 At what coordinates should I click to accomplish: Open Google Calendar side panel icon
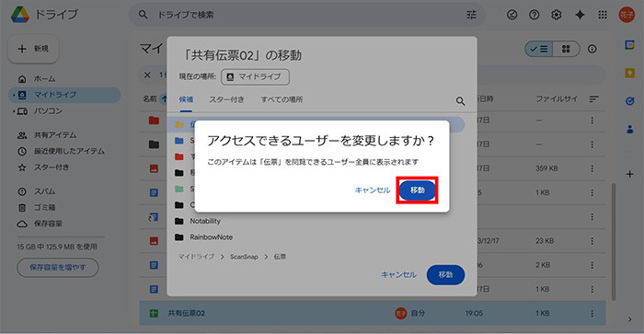click(x=629, y=45)
